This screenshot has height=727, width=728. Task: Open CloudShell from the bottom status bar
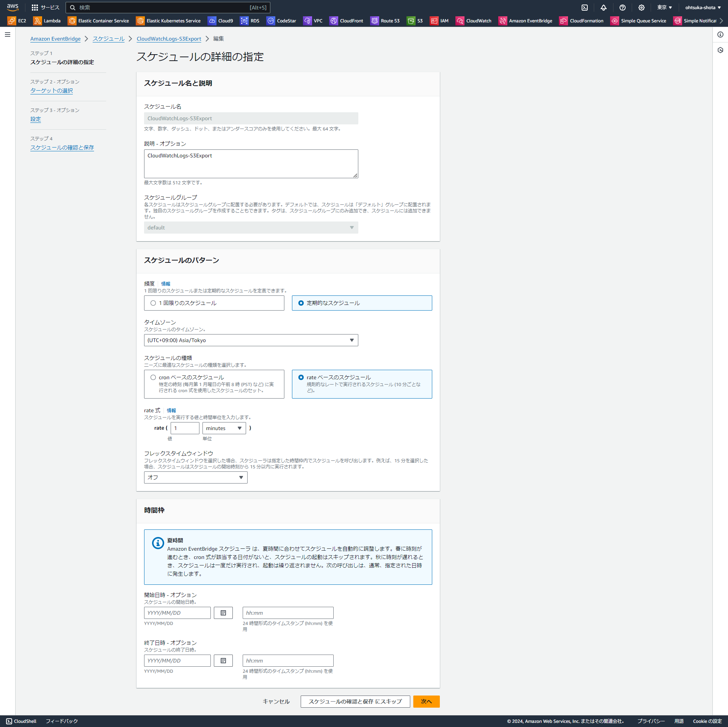coord(22,721)
